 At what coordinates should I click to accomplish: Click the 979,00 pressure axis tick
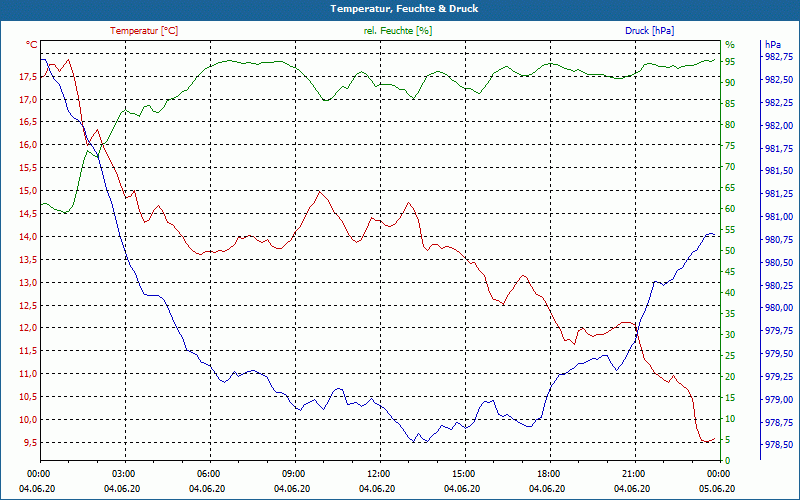pyautogui.click(x=779, y=399)
